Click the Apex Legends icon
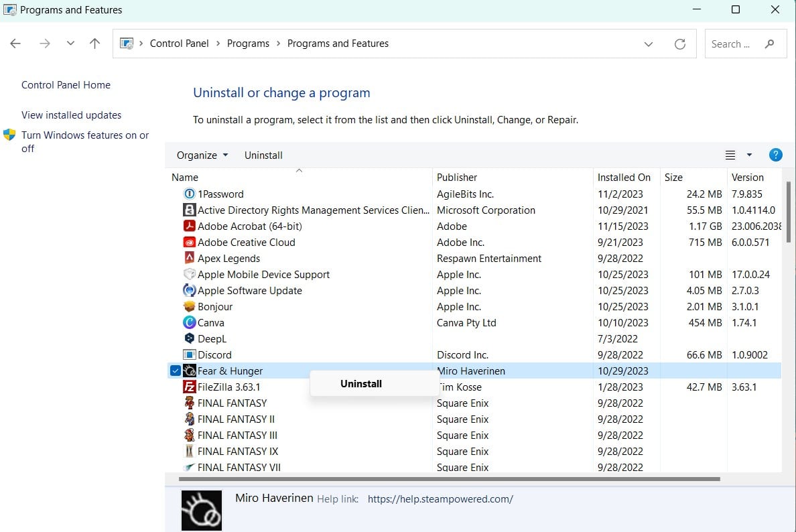The height and width of the screenshot is (532, 796). [190, 258]
